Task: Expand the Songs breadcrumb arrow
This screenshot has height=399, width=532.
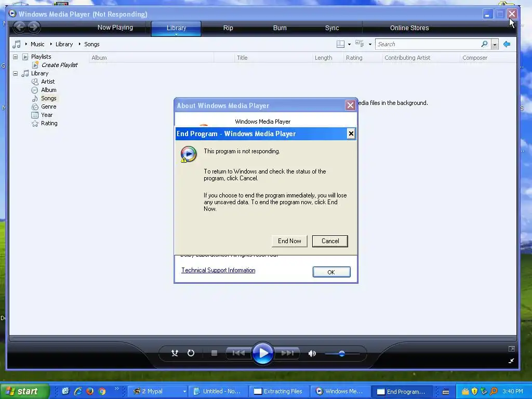Action: tap(79, 44)
